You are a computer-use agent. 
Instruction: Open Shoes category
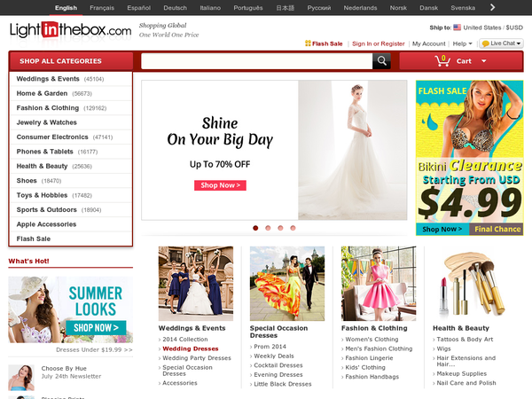[71, 181]
